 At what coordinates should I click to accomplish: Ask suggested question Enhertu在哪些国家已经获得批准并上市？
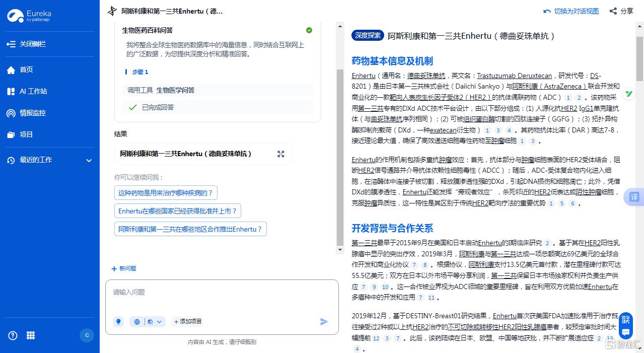[178, 210]
